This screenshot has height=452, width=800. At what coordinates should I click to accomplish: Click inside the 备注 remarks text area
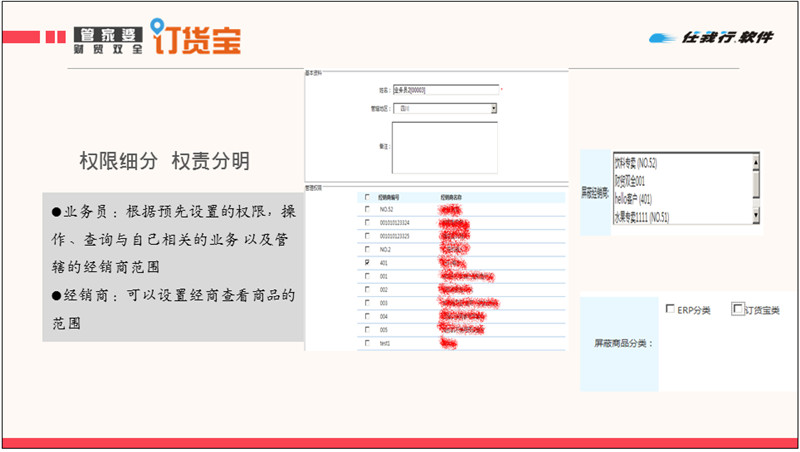[444, 141]
